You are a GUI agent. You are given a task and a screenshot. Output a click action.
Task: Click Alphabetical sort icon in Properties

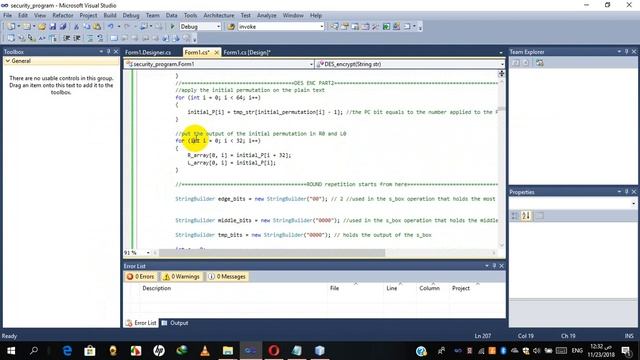coord(526,216)
